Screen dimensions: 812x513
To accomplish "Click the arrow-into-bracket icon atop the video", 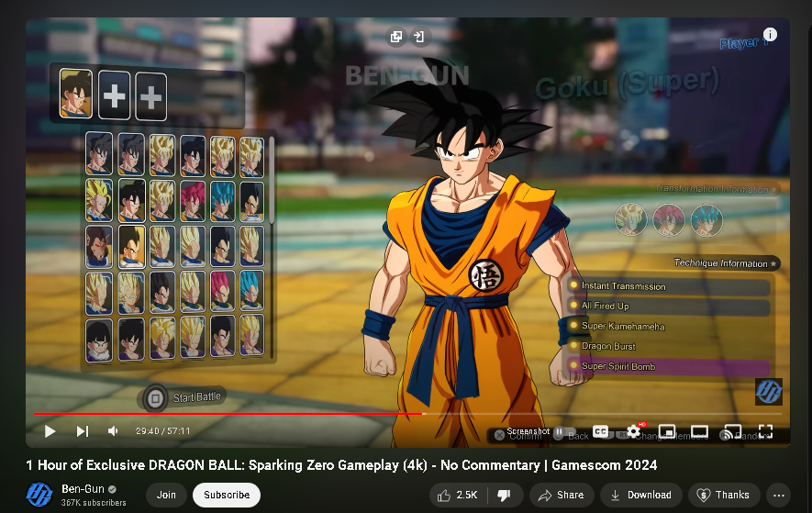I will [x=418, y=37].
